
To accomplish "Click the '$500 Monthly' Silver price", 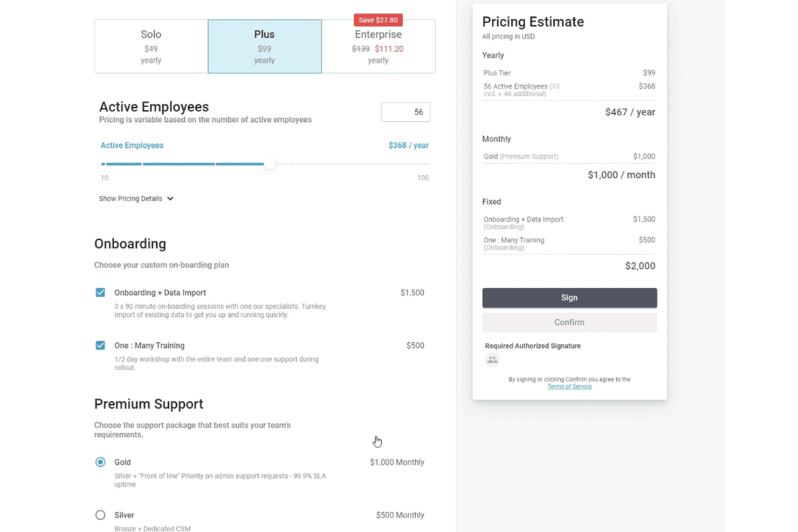I will coord(400,515).
